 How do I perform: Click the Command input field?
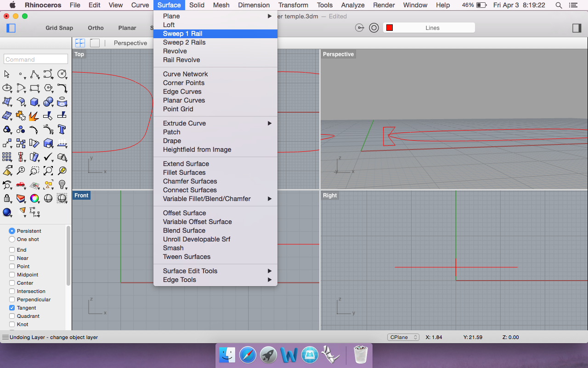(x=36, y=59)
